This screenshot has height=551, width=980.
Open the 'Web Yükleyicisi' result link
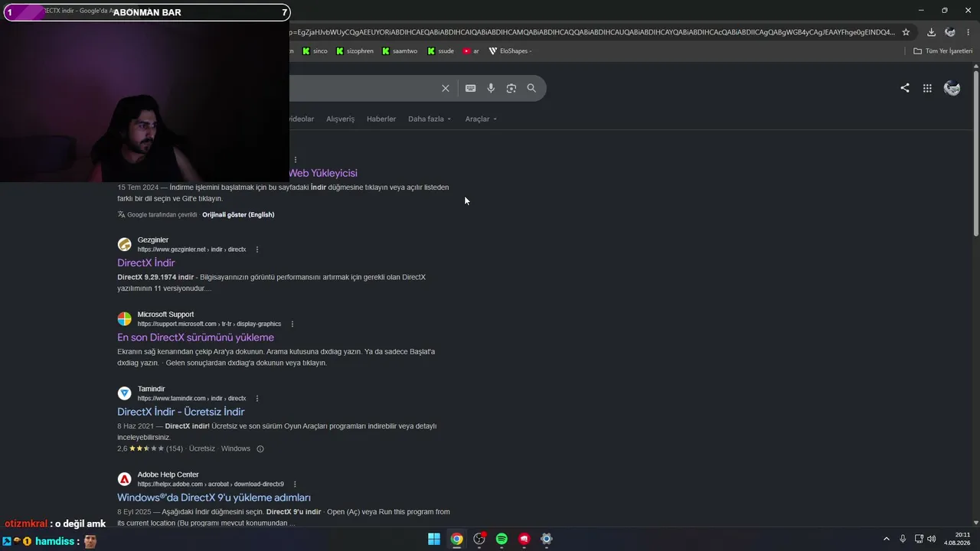[x=323, y=173]
